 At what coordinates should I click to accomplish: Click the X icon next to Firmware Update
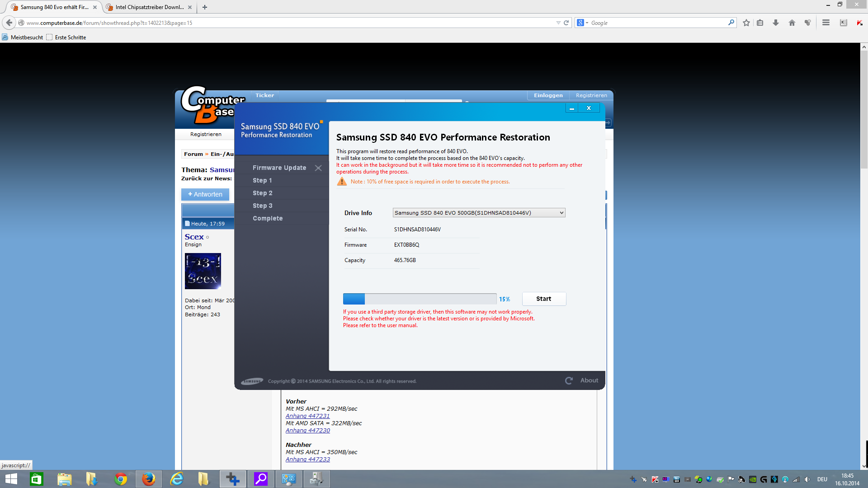318,168
